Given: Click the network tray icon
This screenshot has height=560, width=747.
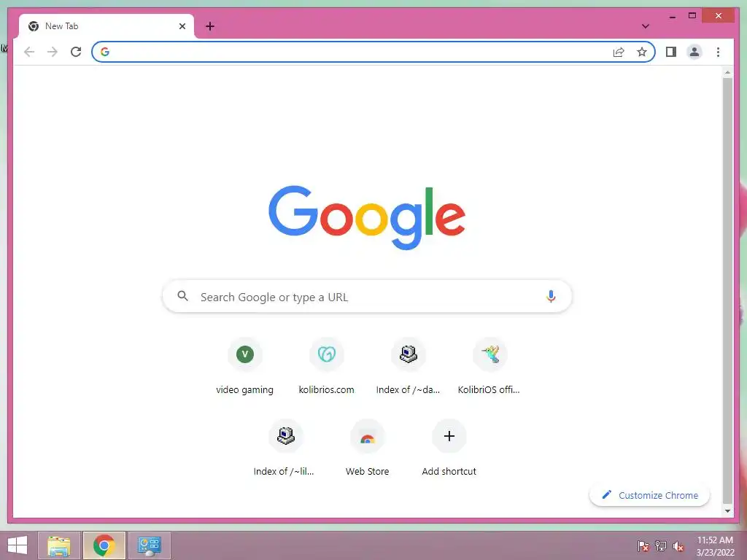Looking at the screenshot, I should click(661, 545).
